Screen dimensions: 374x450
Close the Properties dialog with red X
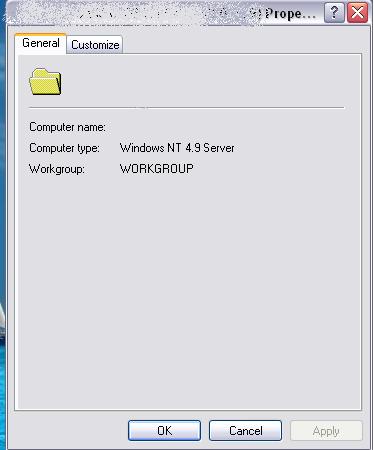pyautogui.click(x=357, y=13)
